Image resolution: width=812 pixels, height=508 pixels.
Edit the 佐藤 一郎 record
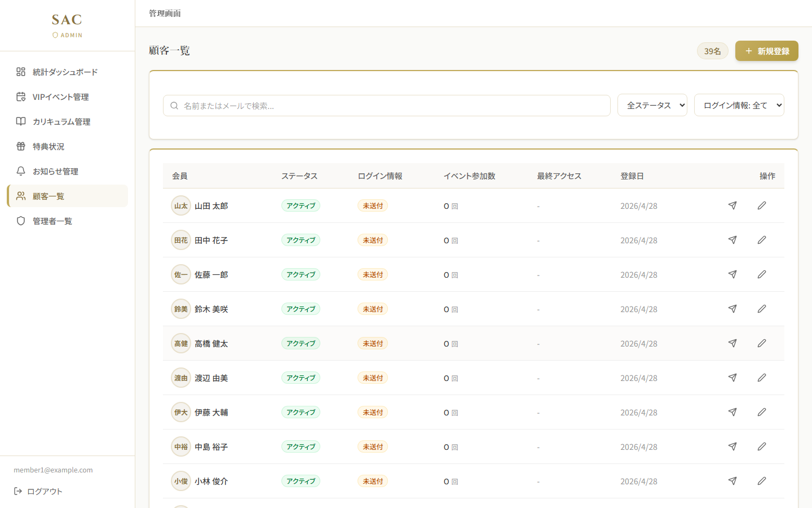point(762,274)
